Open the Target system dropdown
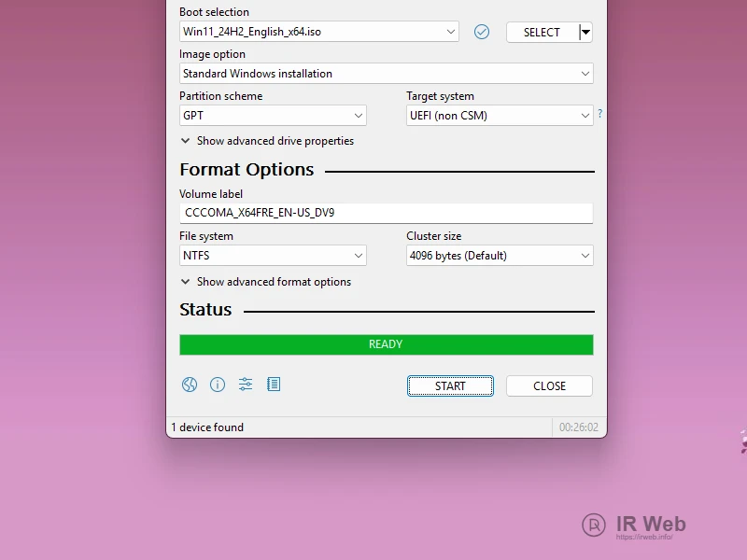Viewport: 747px width, 560px height. point(500,115)
